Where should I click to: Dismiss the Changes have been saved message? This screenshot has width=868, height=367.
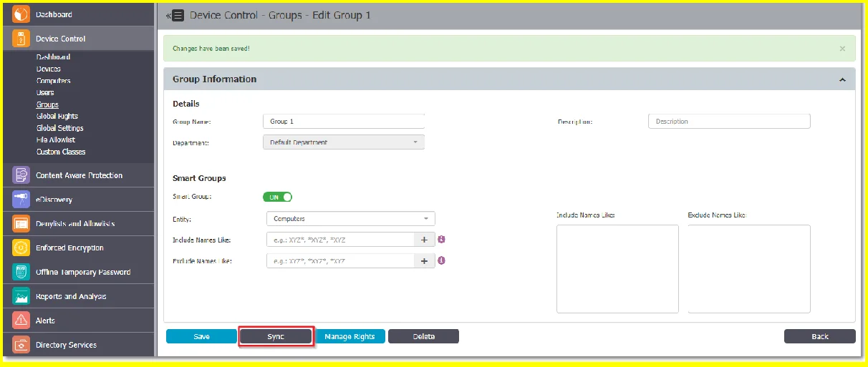click(842, 49)
